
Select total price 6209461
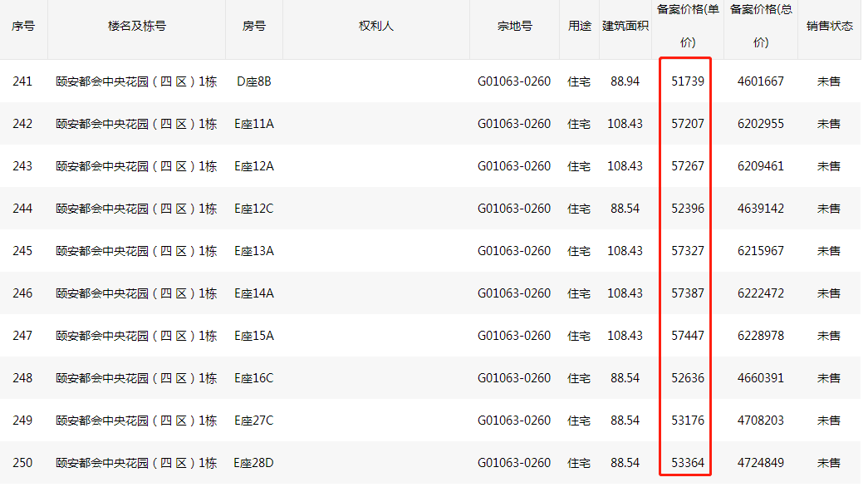coord(761,166)
